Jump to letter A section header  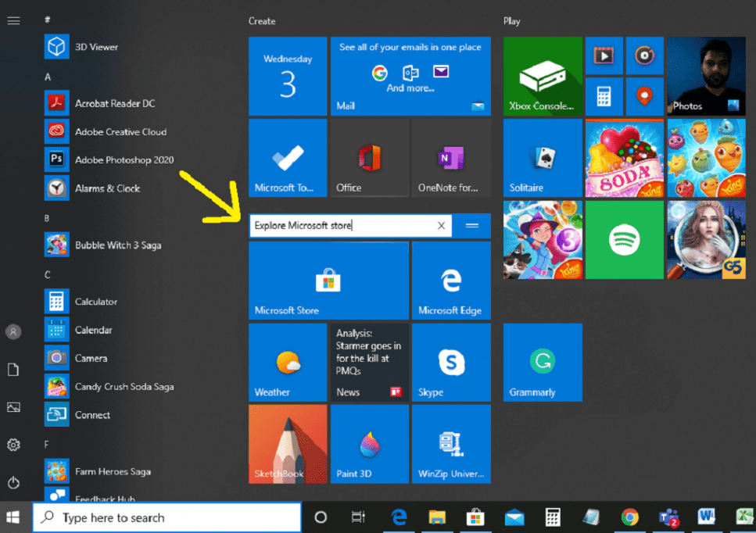48,77
